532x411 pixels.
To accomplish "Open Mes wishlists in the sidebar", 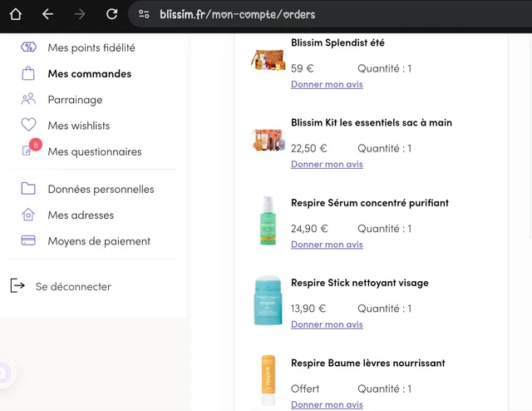I will coord(79,126).
